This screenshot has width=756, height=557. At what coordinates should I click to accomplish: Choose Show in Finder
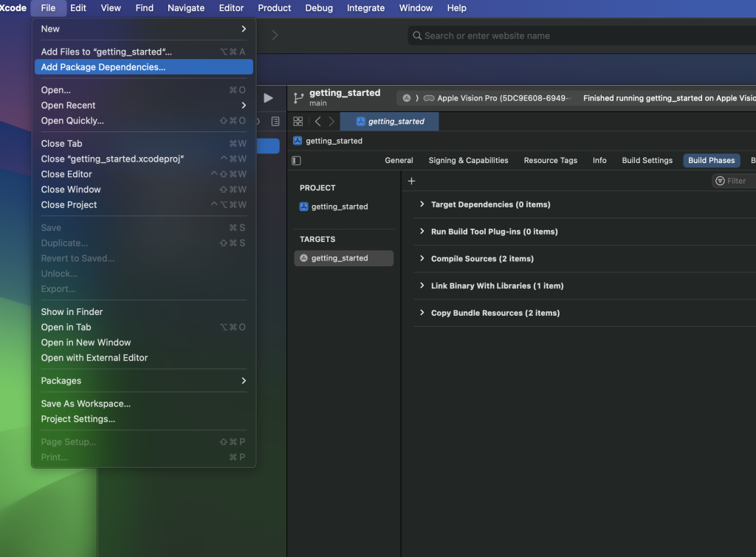[x=144, y=312]
